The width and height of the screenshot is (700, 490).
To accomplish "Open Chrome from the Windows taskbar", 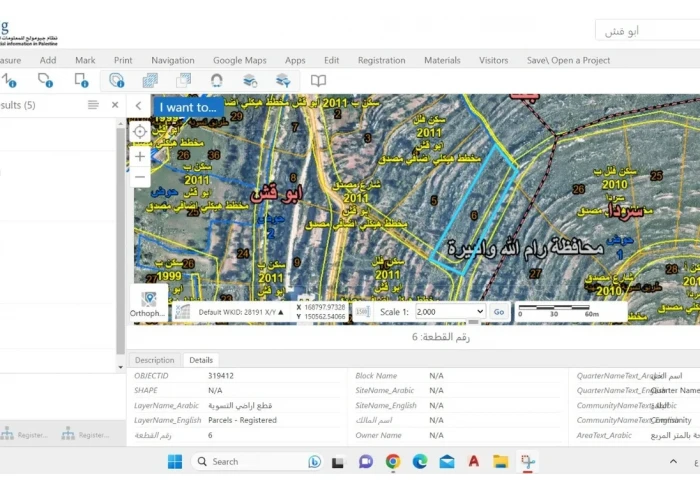I will 393,461.
